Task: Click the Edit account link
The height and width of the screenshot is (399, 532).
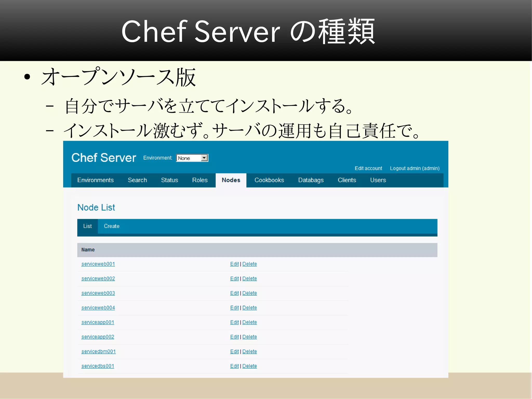Action: tap(368, 168)
